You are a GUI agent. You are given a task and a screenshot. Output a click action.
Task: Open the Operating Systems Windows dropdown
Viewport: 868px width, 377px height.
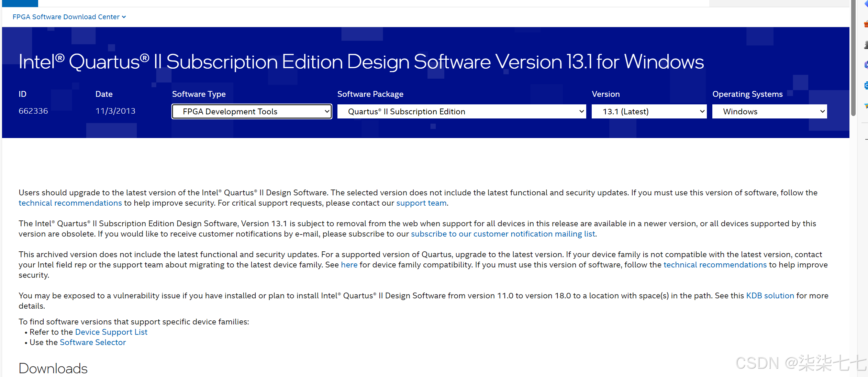click(769, 112)
